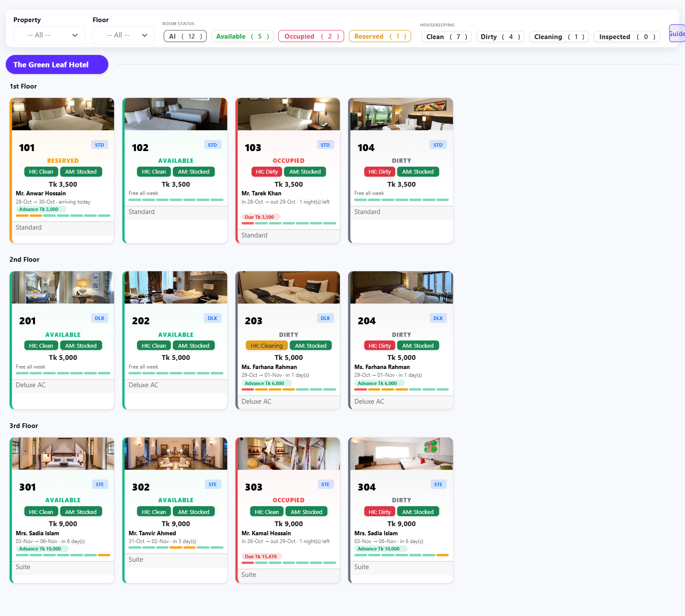Click the weekly availability bar on room 102
Viewport: 685px width, 616px height.
[176, 200]
